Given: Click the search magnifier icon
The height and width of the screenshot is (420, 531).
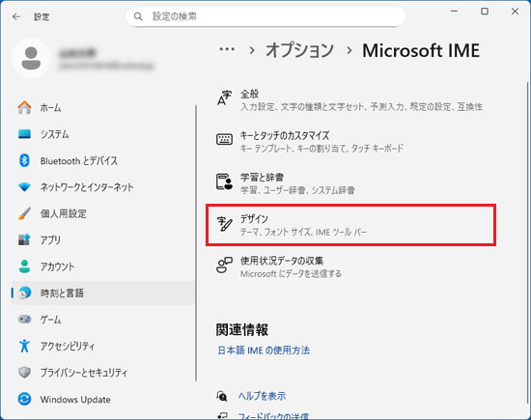Looking at the screenshot, I should (138, 16).
